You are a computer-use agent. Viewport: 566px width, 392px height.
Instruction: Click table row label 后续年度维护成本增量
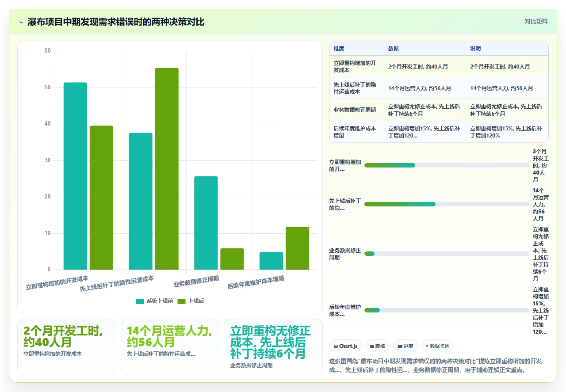pos(355,132)
